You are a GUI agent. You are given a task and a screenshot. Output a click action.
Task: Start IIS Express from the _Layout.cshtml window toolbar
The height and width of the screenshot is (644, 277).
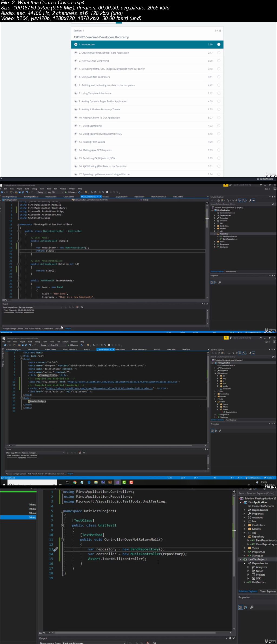[x=73, y=345]
